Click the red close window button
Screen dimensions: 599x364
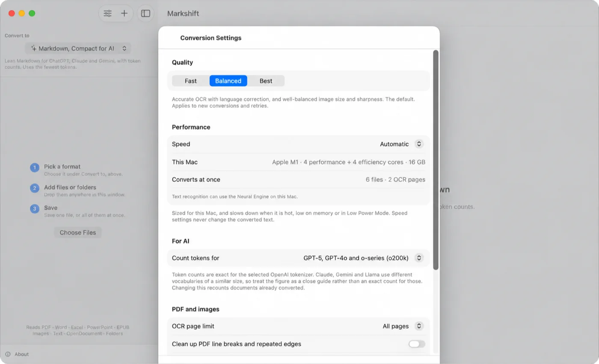coord(12,13)
